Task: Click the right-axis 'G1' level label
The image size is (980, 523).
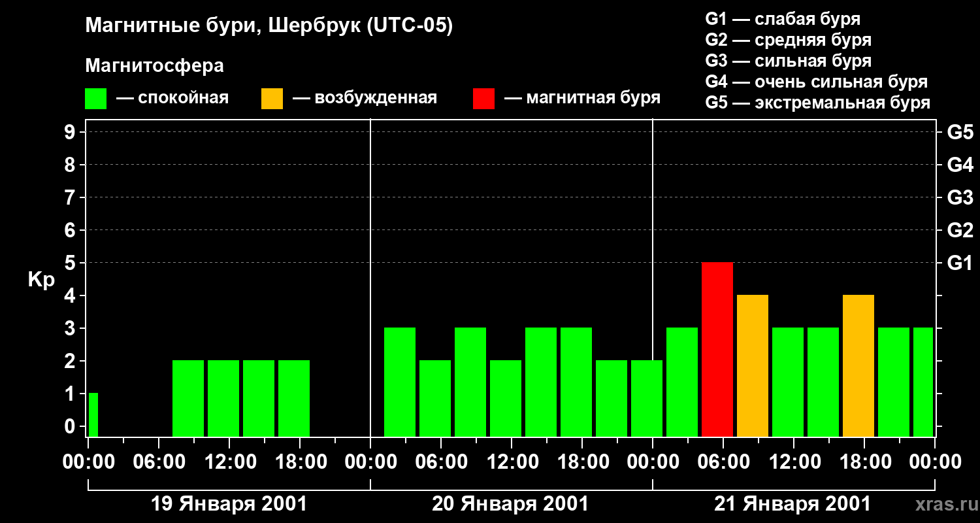Action: tap(960, 263)
